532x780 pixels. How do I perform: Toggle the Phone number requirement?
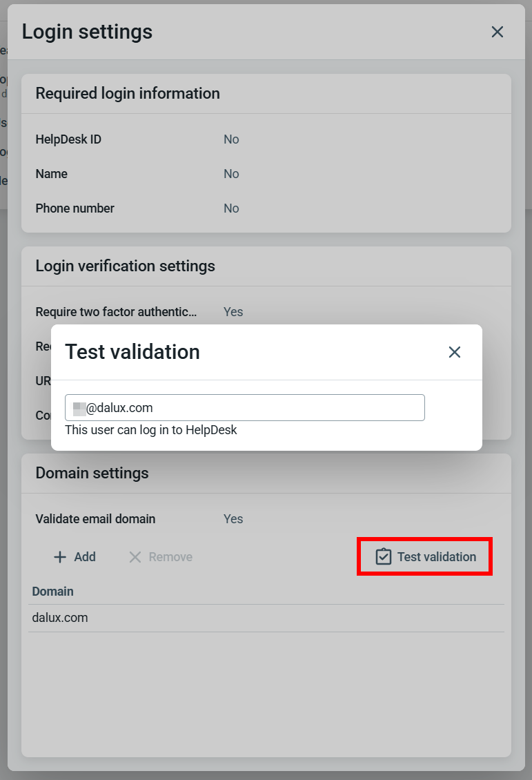[x=230, y=208]
